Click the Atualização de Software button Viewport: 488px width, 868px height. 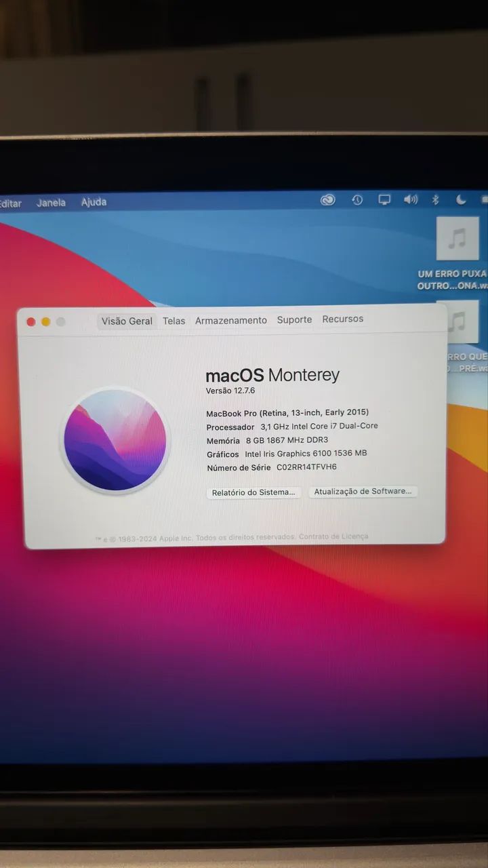point(363,491)
